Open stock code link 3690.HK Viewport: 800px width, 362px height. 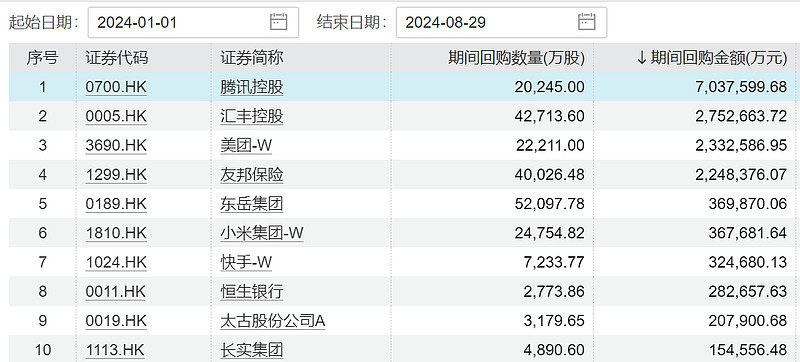click(116, 146)
